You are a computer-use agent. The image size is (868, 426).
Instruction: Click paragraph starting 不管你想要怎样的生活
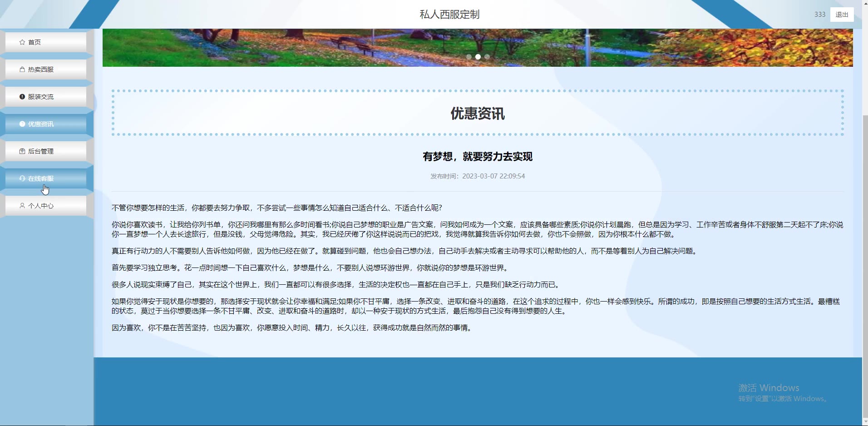coord(277,208)
